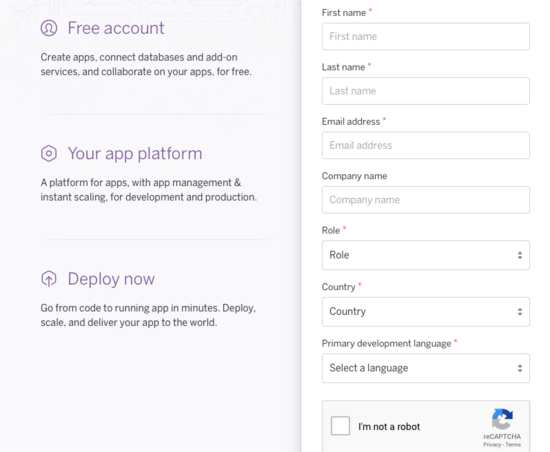550x452 pixels.
Task: Focus the Company name input field
Action: 426,200
